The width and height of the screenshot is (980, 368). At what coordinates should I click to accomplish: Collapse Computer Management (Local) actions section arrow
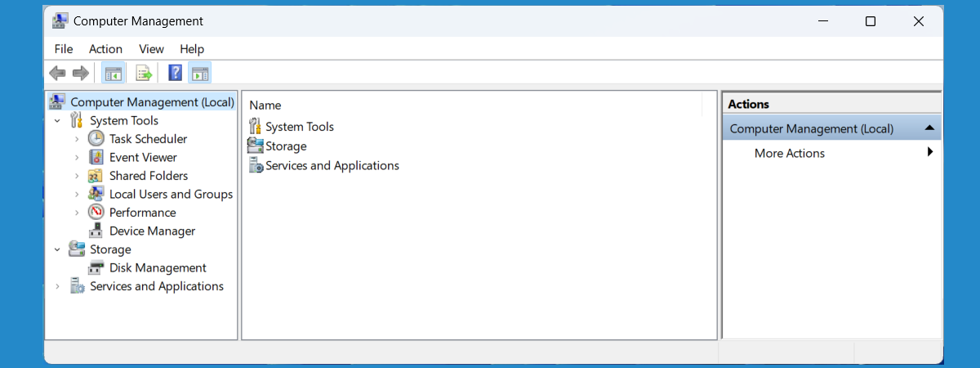(929, 128)
